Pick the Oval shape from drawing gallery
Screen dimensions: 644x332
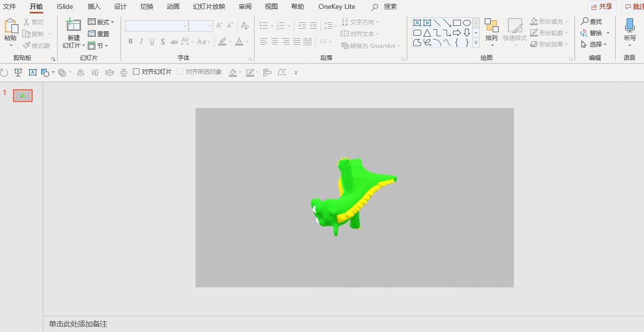coord(467,22)
